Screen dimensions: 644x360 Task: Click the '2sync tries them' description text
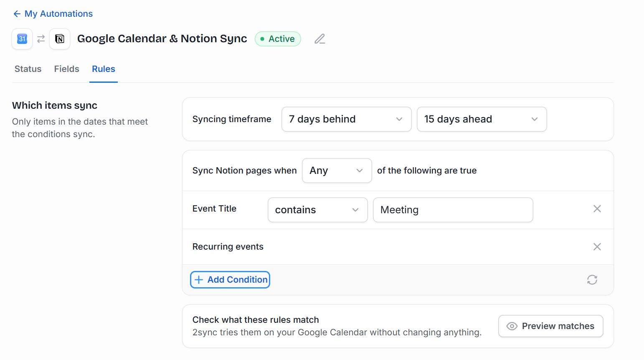click(x=337, y=332)
